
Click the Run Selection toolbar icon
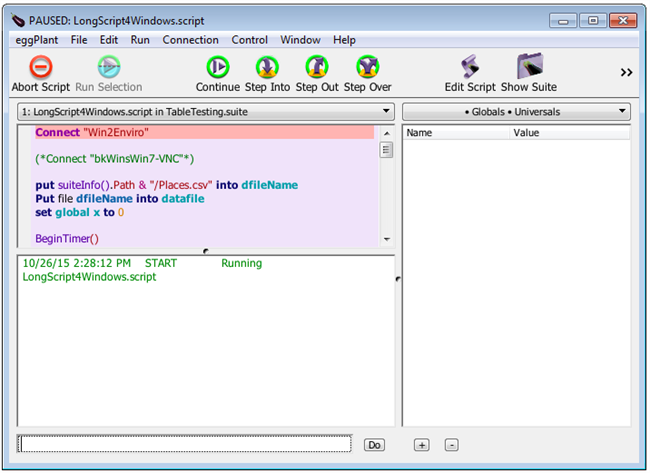coord(108,67)
